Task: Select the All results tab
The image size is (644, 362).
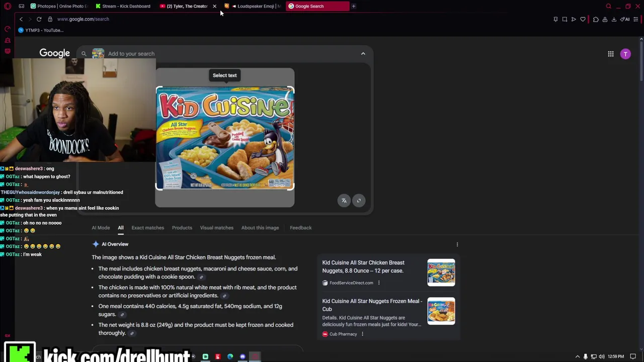Action: pos(121,228)
